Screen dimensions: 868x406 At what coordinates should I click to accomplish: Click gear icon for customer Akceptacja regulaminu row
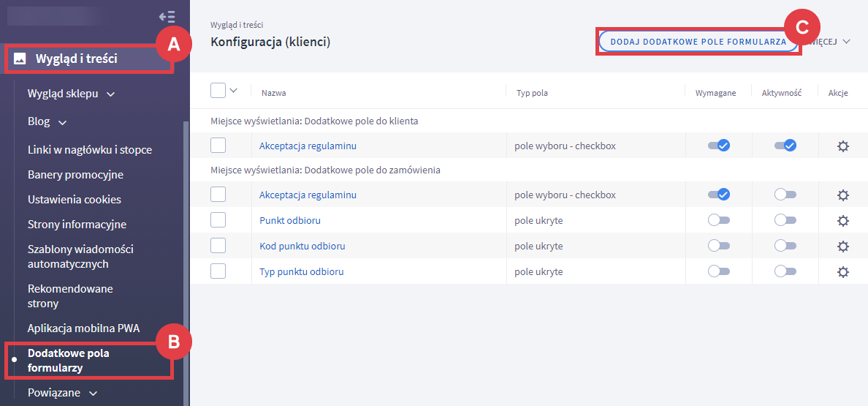(x=842, y=146)
